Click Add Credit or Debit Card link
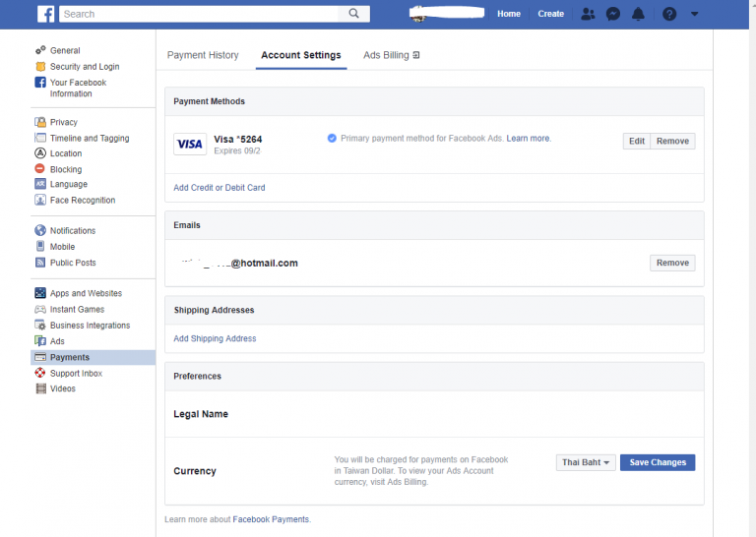Viewport: 756px width, 537px height. pyautogui.click(x=220, y=188)
